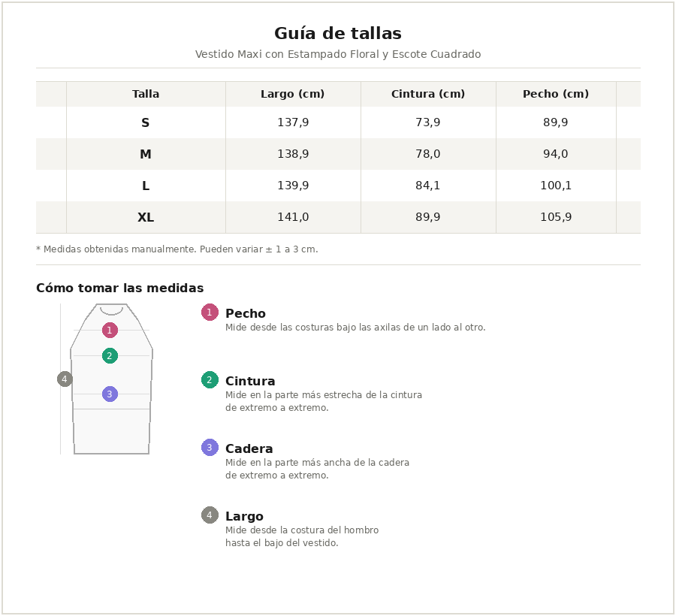Click the purple badge next to the Cadera heading

[x=210, y=448]
